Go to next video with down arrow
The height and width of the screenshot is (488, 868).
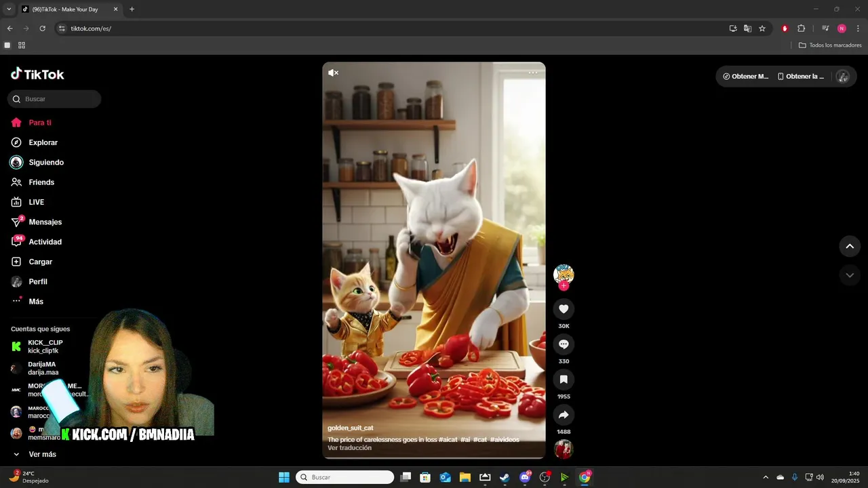(x=850, y=275)
